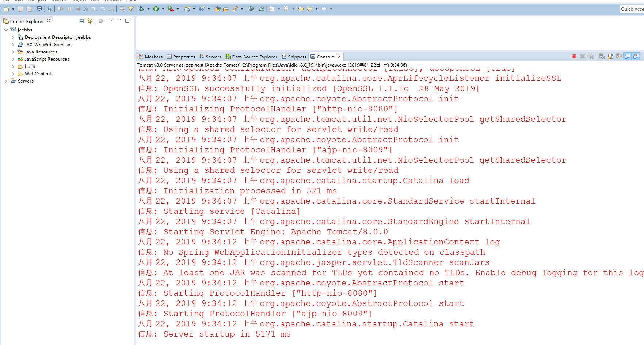The height and width of the screenshot is (345, 644).
Task: Expand the Servers project
Action: click(6, 81)
